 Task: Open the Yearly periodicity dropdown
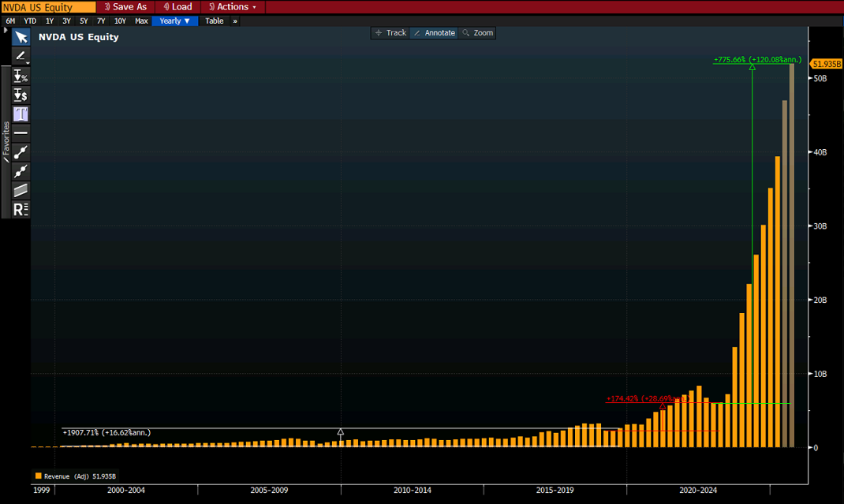click(x=175, y=21)
